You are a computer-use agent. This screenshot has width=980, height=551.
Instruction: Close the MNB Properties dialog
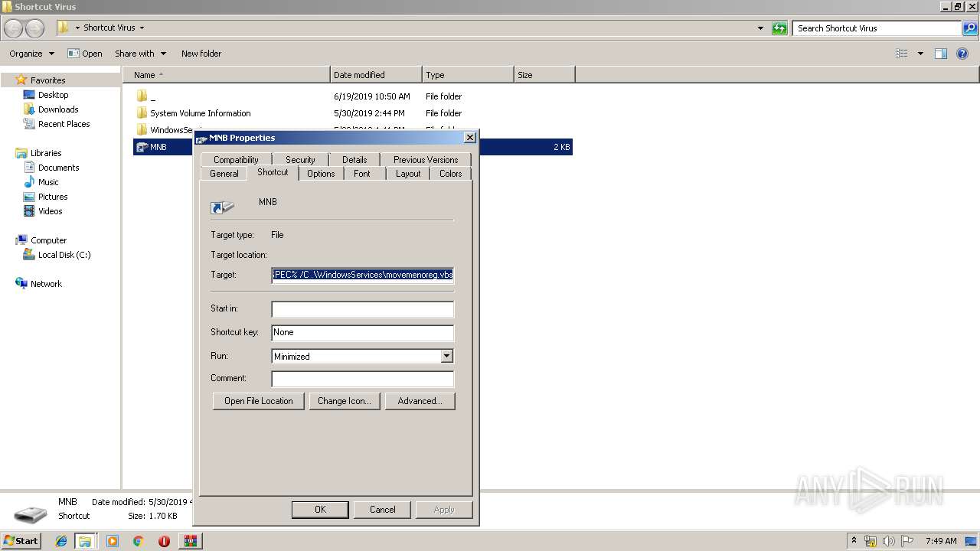point(470,138)
